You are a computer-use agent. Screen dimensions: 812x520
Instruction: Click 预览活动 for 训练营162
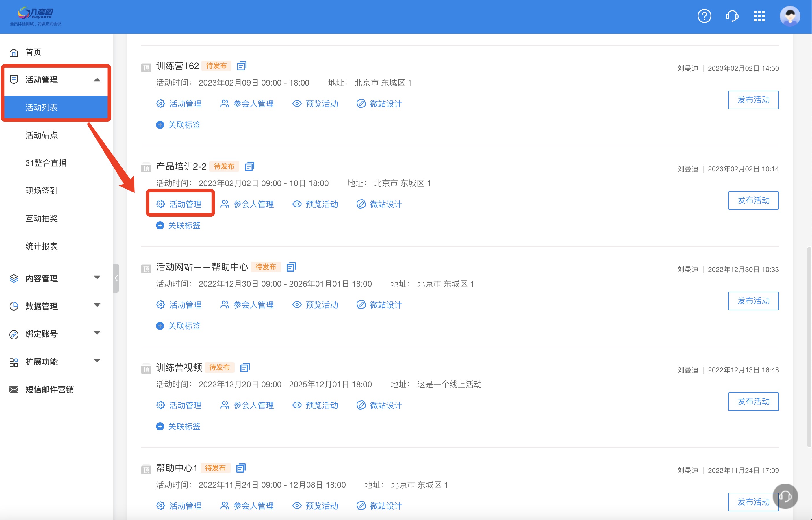coord(315,104)
